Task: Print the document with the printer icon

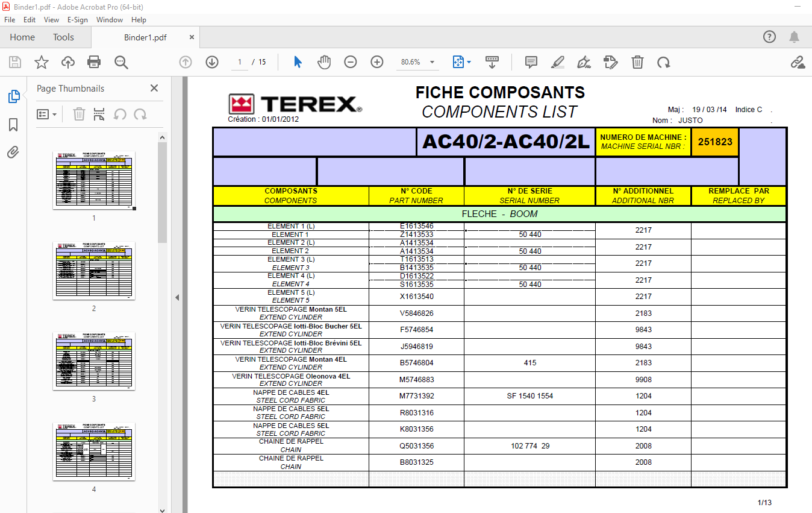Action: pyautogui.click(x=94, y=62)
